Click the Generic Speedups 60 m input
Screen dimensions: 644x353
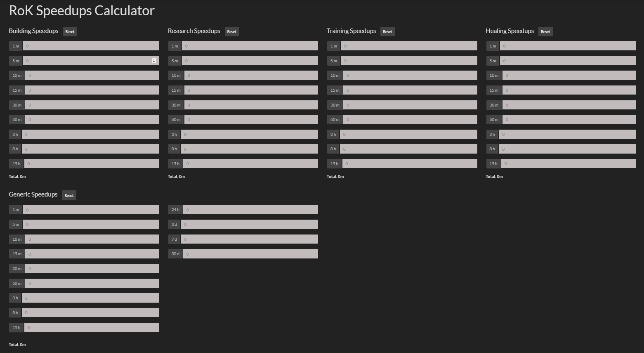92,283
